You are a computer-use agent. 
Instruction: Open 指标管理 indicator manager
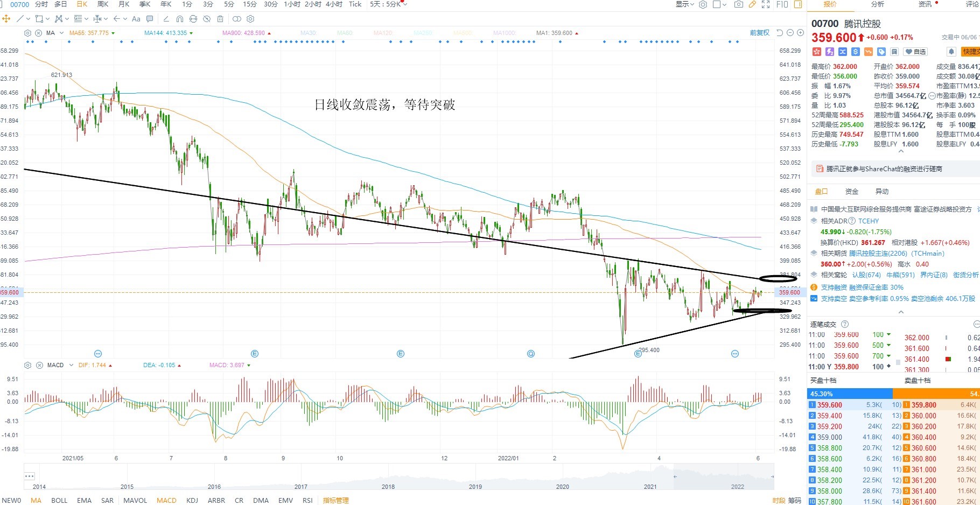pos(335,500)
